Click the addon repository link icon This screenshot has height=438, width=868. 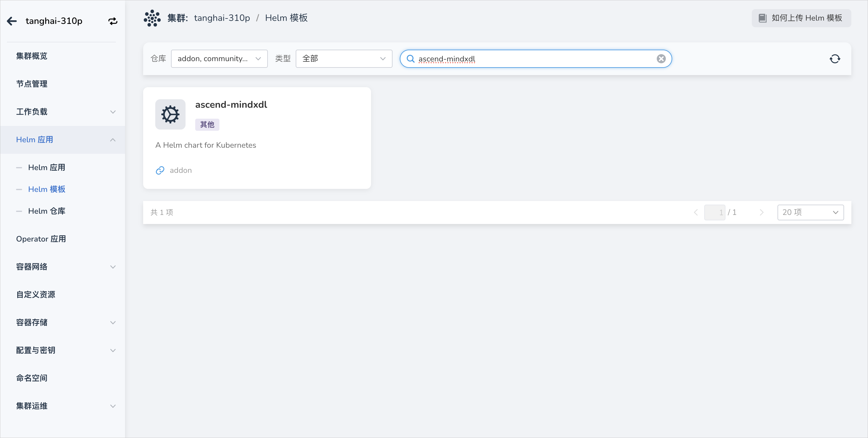pyautogui.click(x=160, y=170)
